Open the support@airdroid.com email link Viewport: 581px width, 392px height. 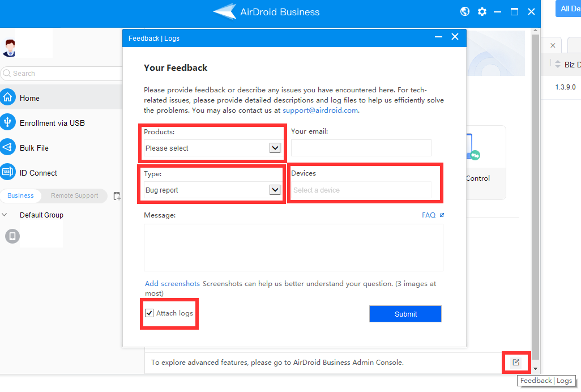click(320, 110)
